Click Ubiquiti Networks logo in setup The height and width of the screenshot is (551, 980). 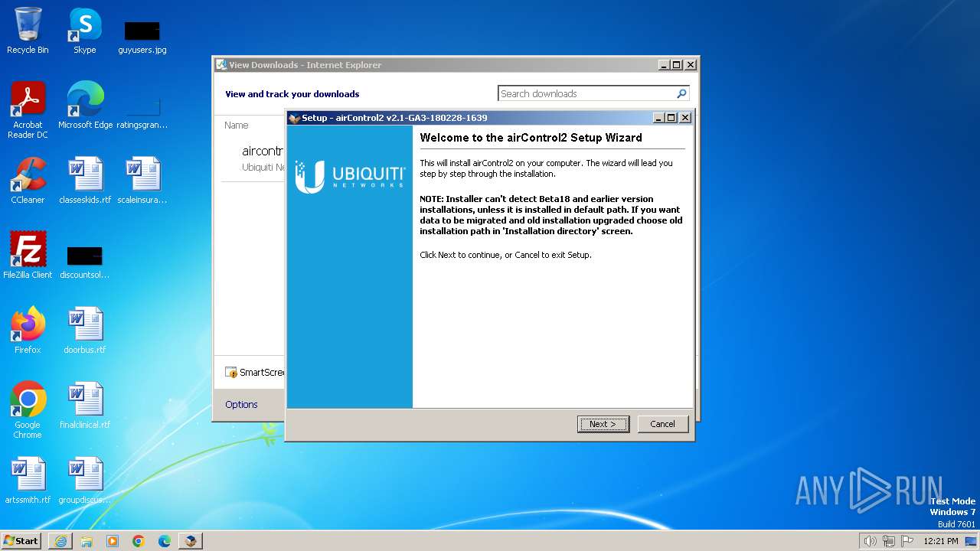pyautogui.click(x=349, y=176)
